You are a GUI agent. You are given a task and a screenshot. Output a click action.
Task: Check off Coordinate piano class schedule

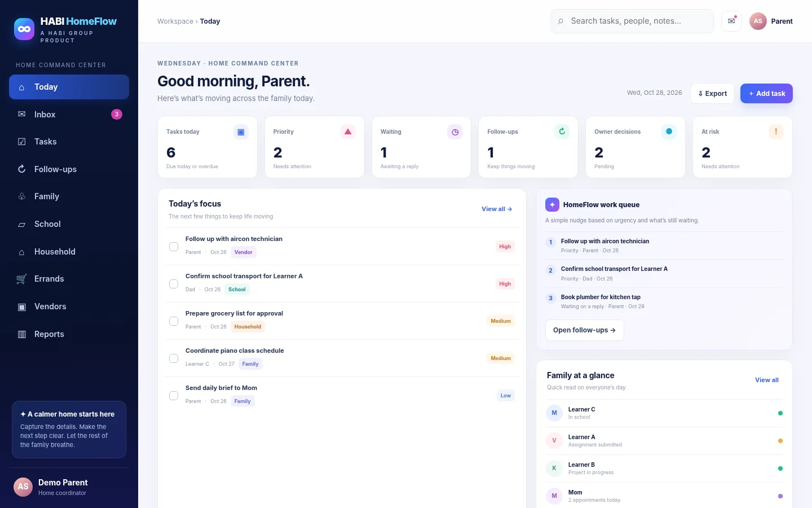pyautogui.click(x=174, y=358)
